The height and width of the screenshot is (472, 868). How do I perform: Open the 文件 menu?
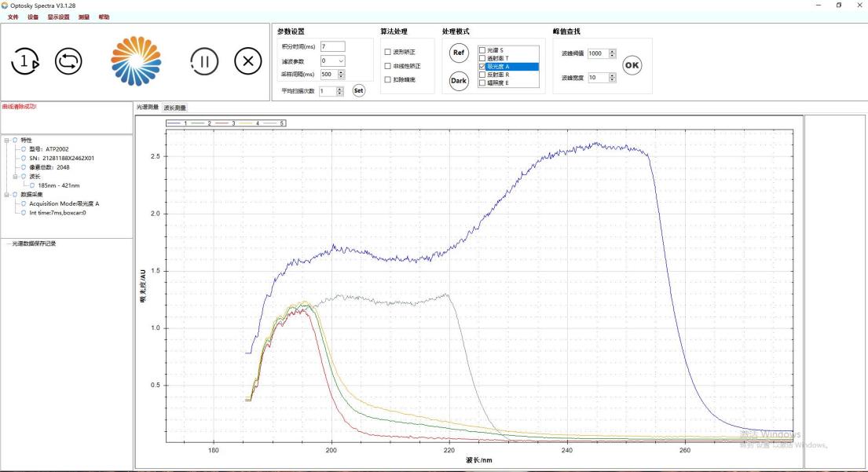[13, 16]
